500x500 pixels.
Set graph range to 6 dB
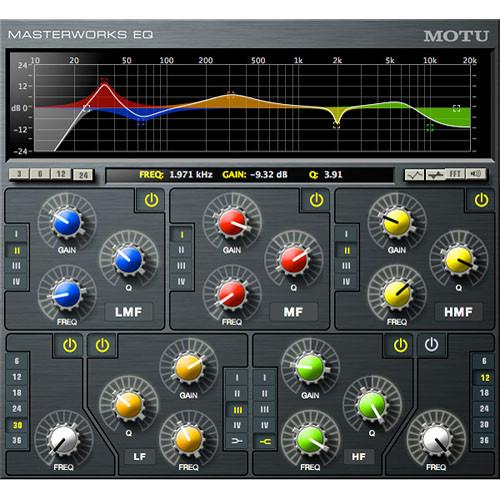point(40,173)
